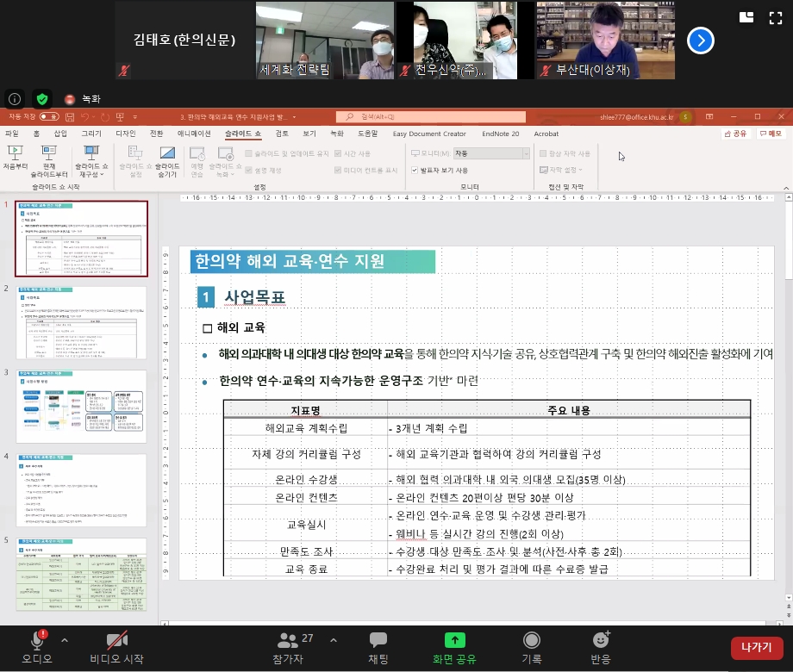Screen dimensions: 793x672
Task: Start video with 비디오 시작 icon
Action: [116, 640]
